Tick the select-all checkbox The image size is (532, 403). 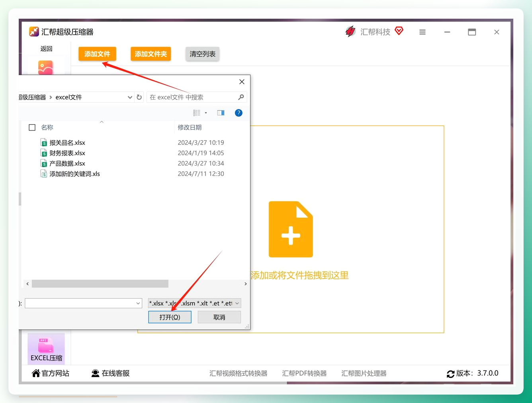point(32,128)
